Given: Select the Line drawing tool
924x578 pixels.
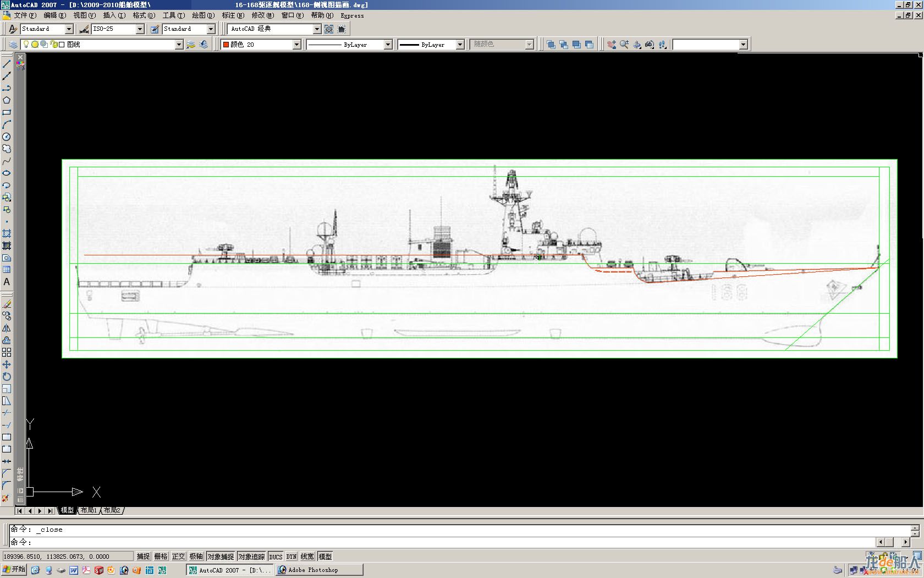Looking at the screenshot, I should 7,64.
